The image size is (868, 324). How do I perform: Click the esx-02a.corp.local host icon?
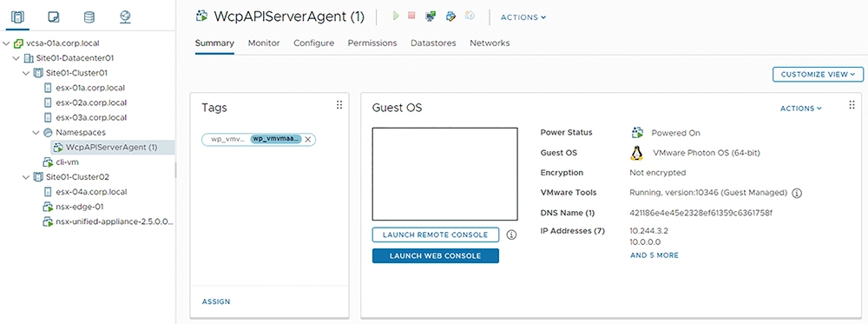pyautogui.click(x=48, y=102)
